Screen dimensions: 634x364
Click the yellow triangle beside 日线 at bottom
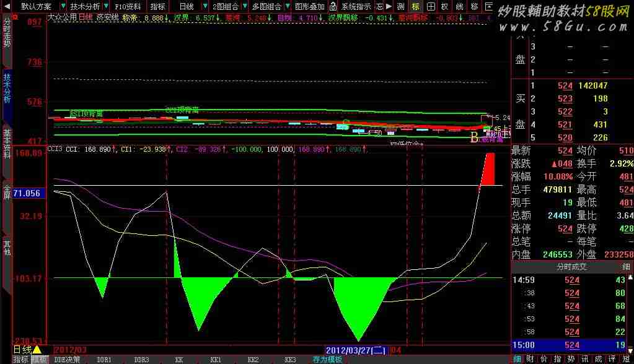coord(37,350)
